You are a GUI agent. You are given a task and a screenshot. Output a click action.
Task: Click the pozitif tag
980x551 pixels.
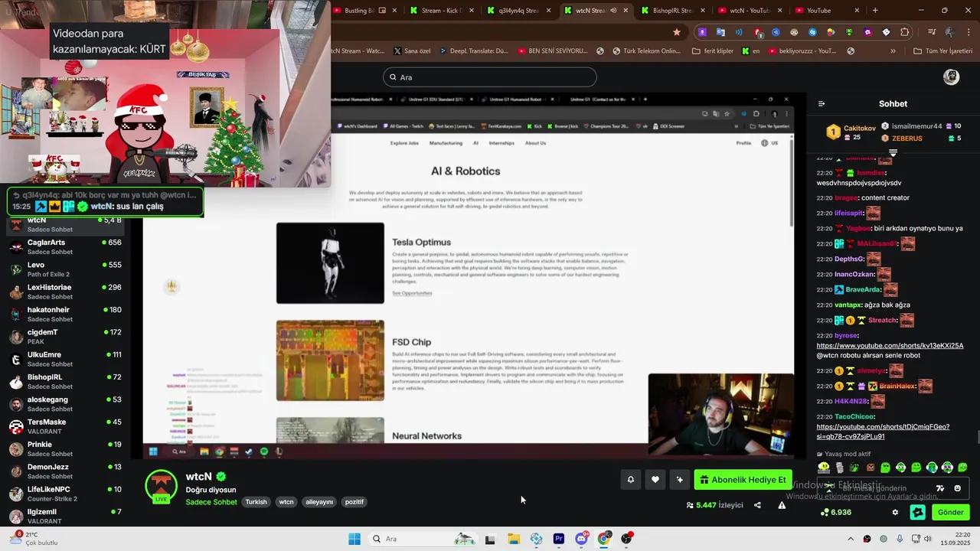[354, 502]
